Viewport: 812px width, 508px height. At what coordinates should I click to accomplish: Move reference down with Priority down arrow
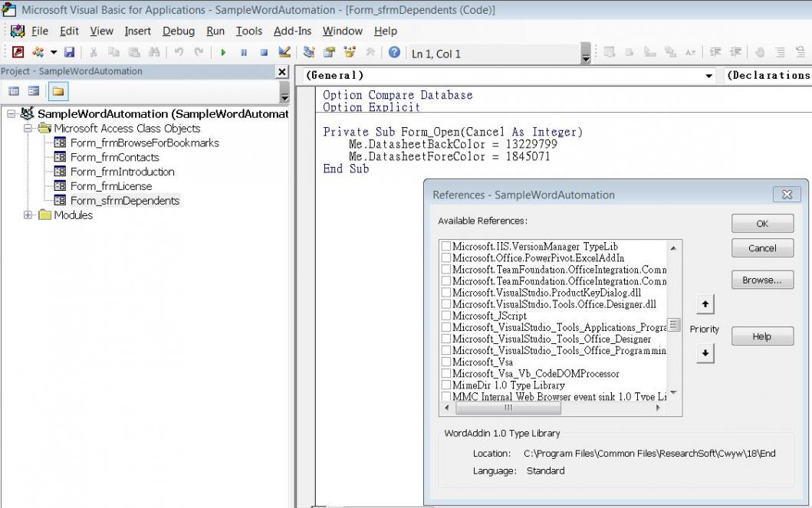705,353
